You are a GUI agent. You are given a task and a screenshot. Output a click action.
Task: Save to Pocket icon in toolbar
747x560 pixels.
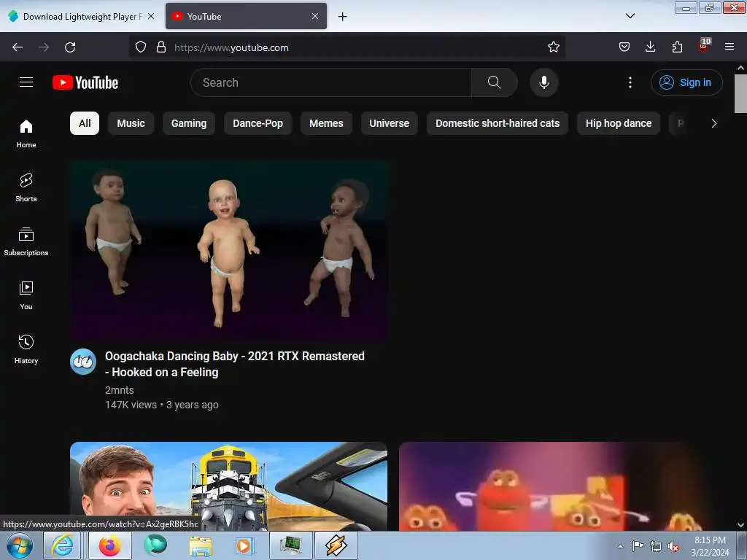(x=624, y=47)
